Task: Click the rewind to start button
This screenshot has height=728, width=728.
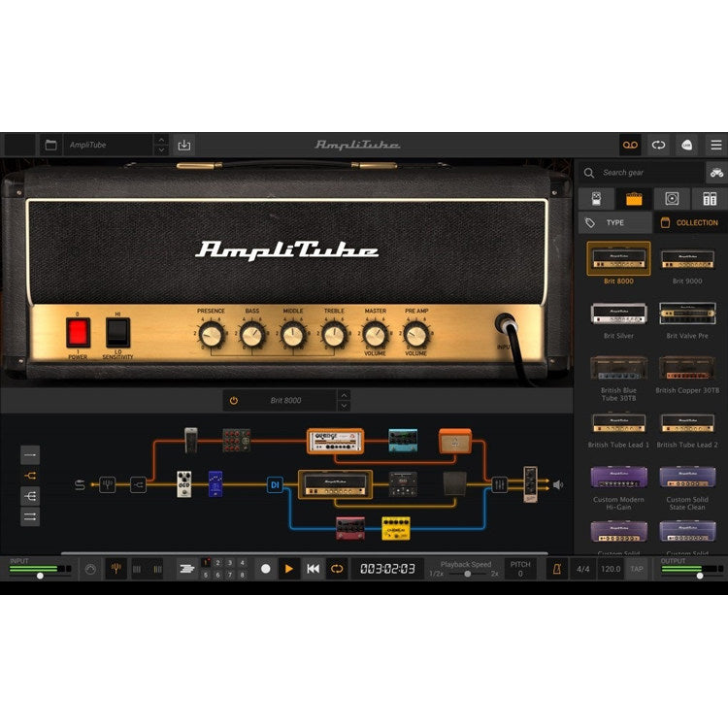Action: point(313,569)
